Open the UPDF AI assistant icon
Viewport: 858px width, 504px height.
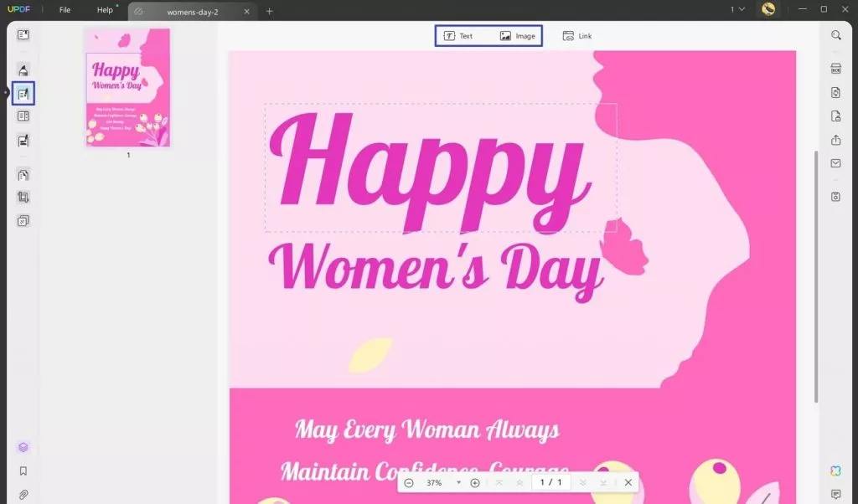[x=835, y=471]
